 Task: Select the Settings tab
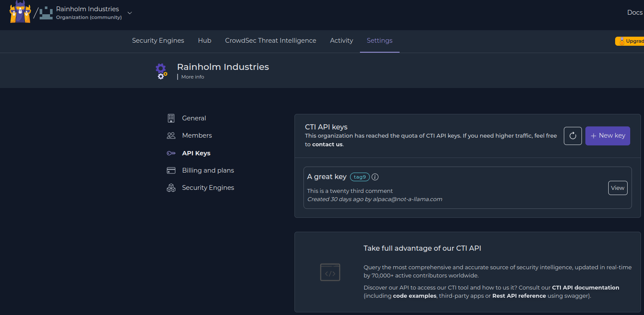coord(379,41)
